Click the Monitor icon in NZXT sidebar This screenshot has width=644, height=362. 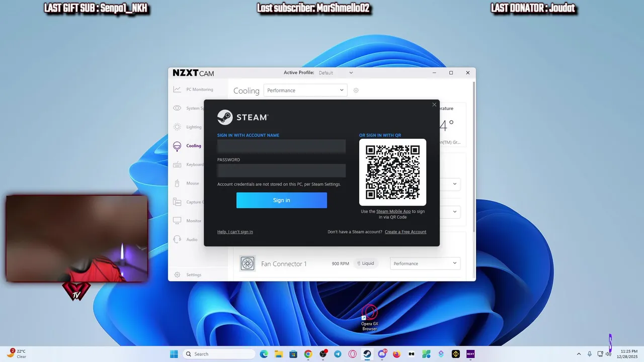[177, 221]
